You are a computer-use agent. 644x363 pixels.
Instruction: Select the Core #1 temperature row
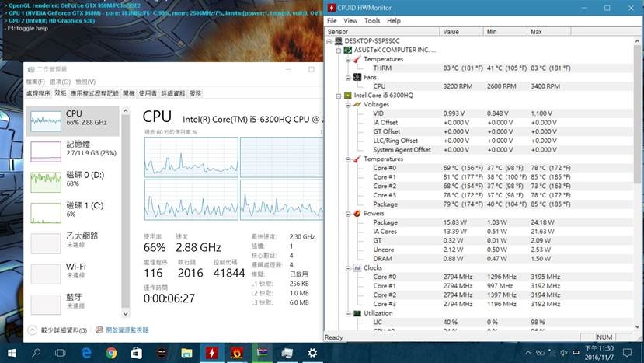[x=479, y=177]
